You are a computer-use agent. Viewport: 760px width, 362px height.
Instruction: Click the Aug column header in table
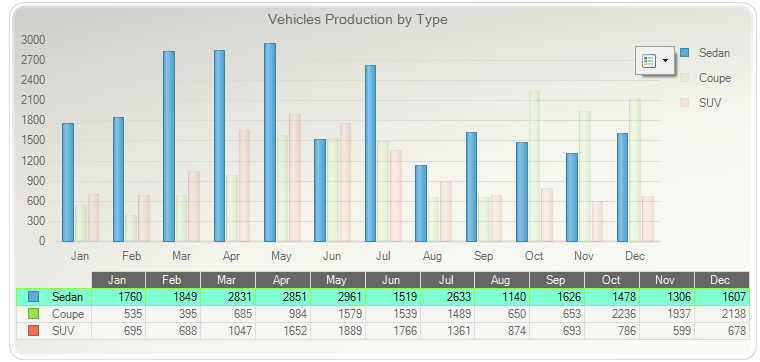[x=502, y=280]
